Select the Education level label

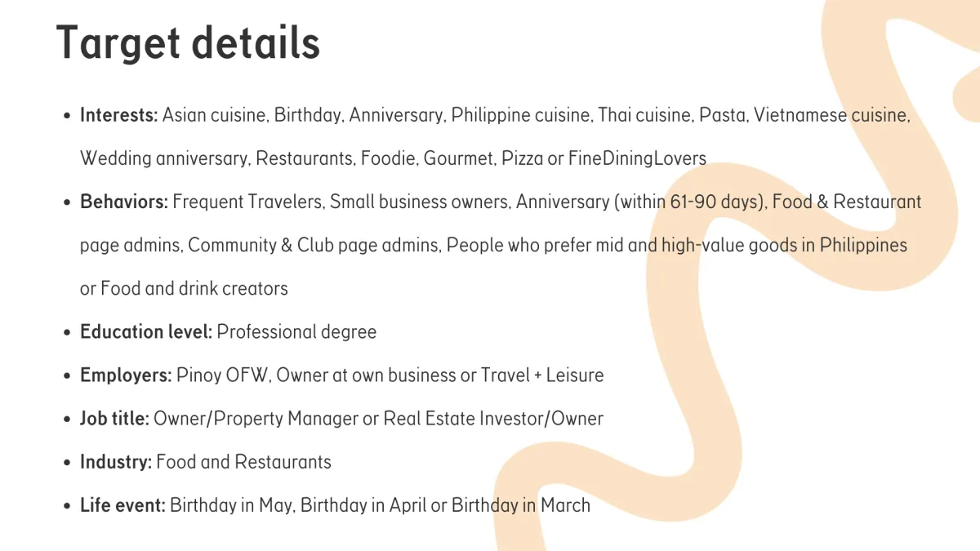[146, 332]
